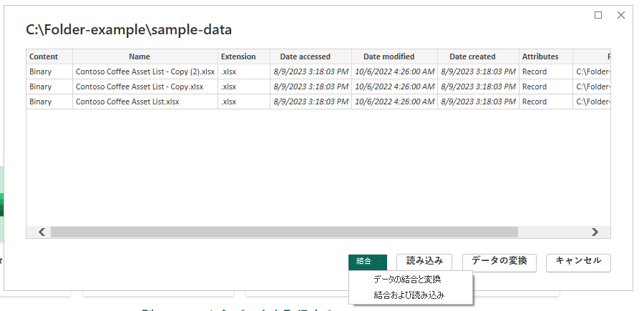Choose データの結合と変換 from the menu

tap(407, 280)
